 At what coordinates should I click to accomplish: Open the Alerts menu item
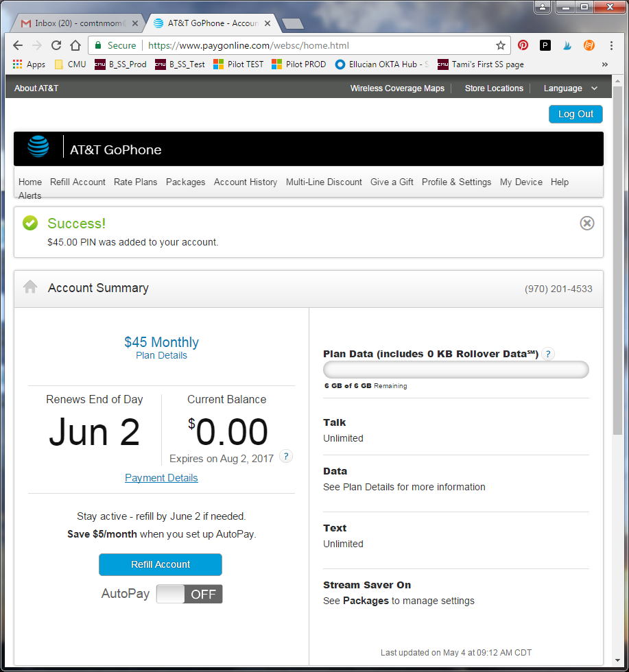click(30, 195)
